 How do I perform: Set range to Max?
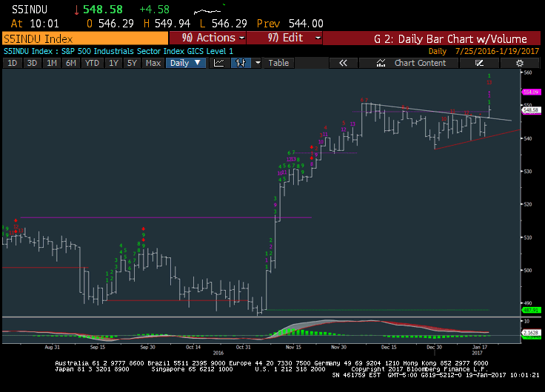tap(153, 63)
